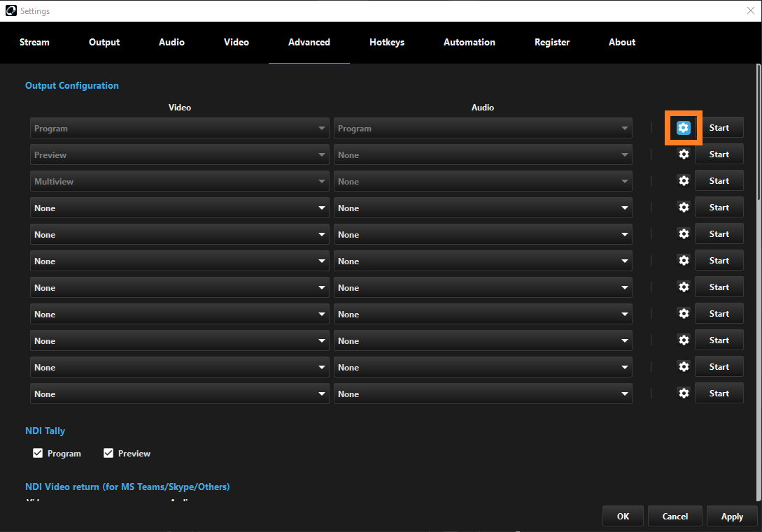Switch to the Automation tab
This screenshot has width=762, height=532.
click(x=469, y=43)
